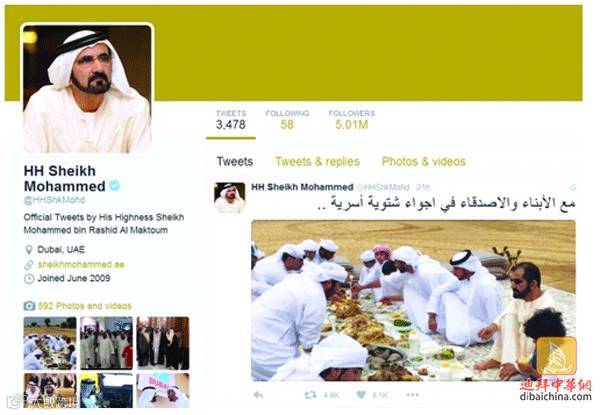View the 58 Following list
The height and width of the screenshot is (415, 600).
(287, 120)
